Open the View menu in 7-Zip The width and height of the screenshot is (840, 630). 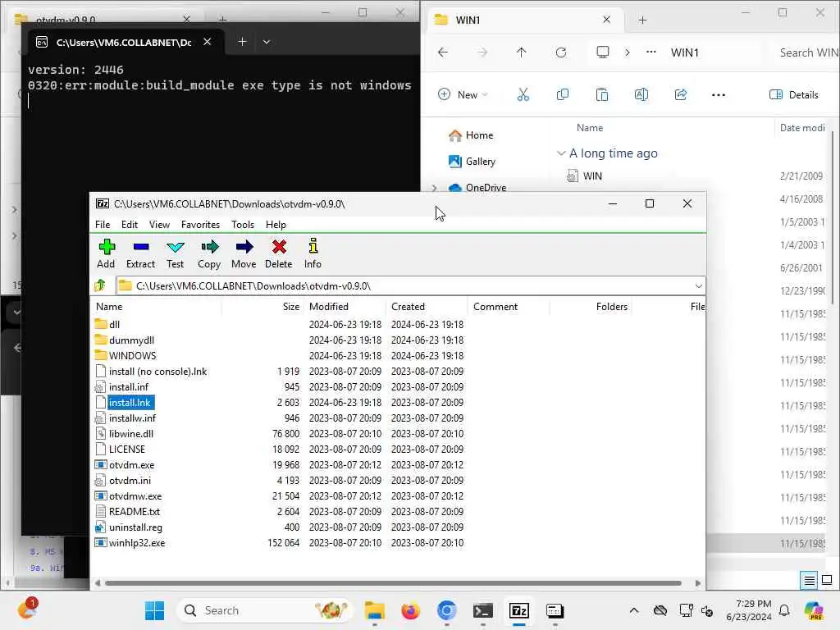tap(159, 225)
